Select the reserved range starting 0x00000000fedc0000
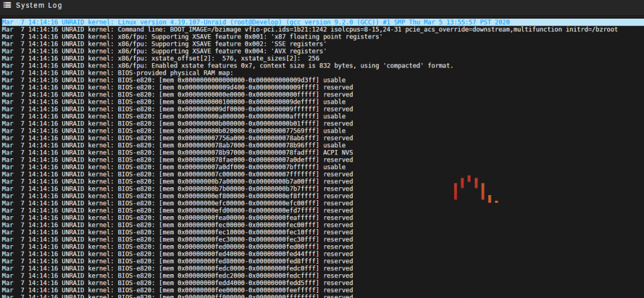The image size is (644, 298). (178, 268)
